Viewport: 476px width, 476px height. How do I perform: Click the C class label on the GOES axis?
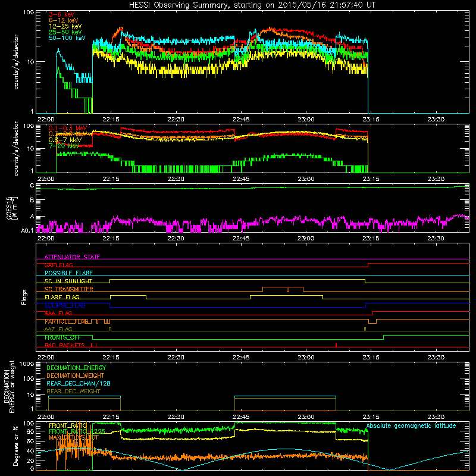click(32, 186)
